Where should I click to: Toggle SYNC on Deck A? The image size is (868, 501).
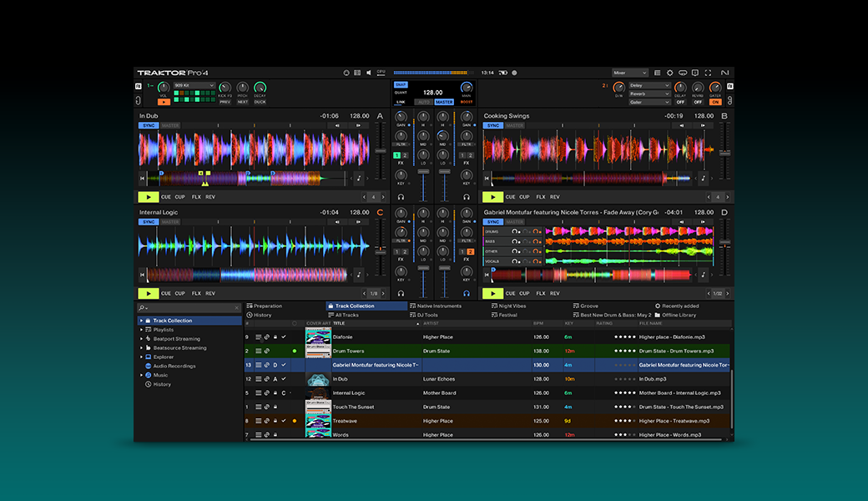(149, 125)
